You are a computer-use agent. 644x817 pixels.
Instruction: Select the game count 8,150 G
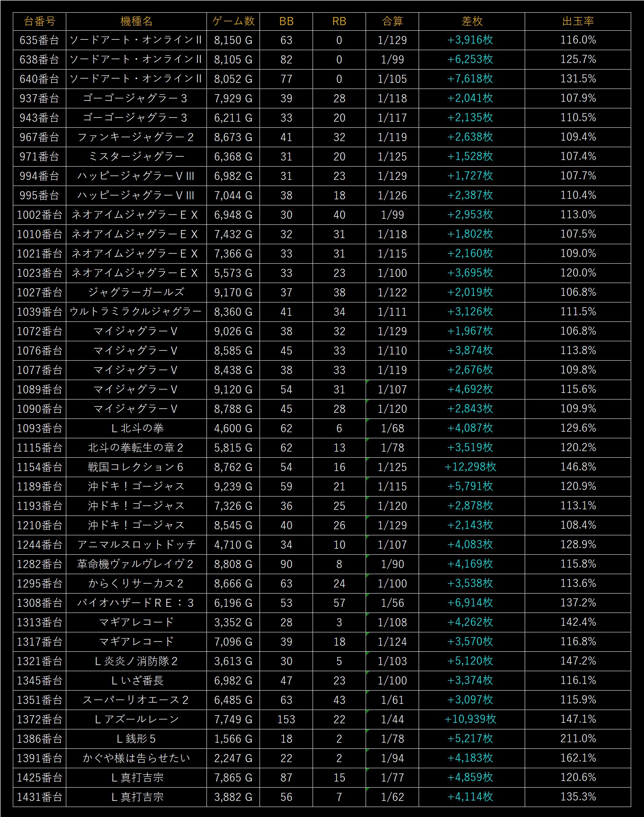click(x=233, y=40)
